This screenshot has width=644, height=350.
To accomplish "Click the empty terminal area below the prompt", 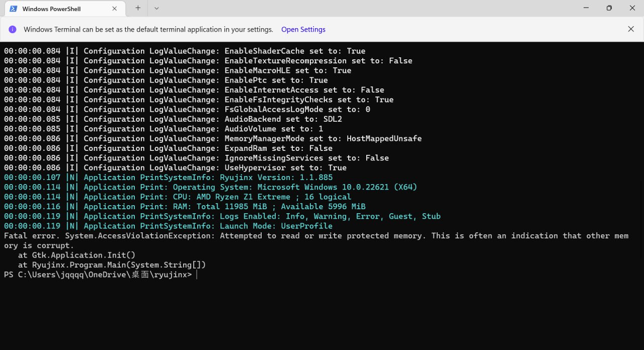I will (322, 312).
